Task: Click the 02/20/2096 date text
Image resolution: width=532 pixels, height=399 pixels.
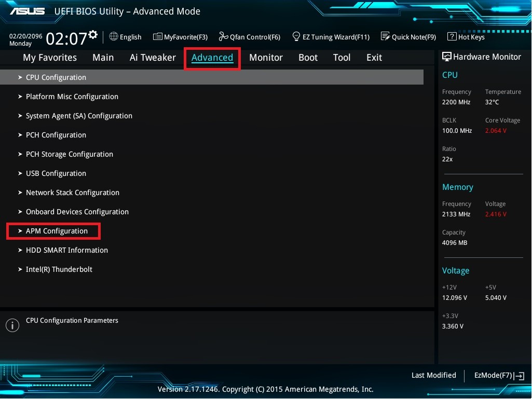Action: click(26, 36)
